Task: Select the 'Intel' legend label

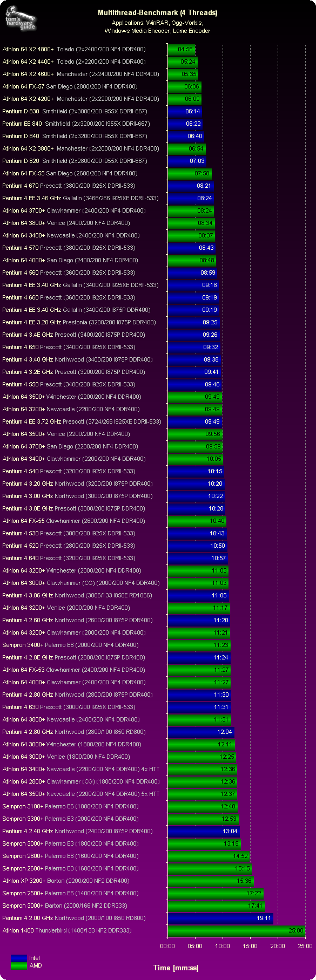Action: [35, 958]
